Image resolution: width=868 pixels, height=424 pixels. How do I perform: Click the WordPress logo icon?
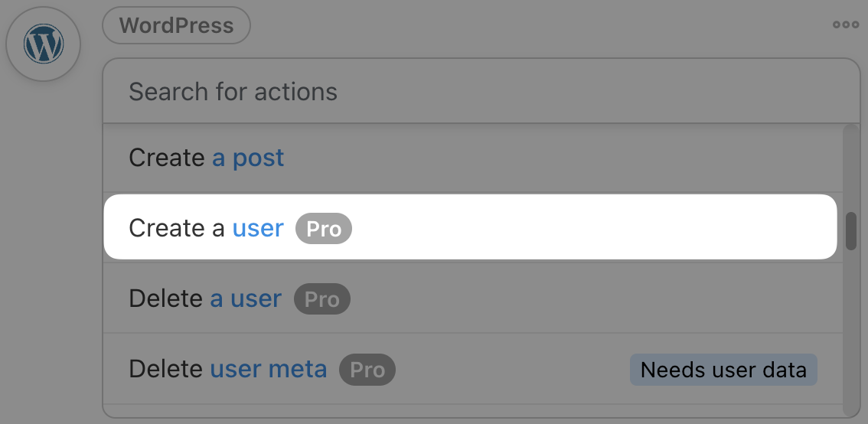click(x=43, y=44)
